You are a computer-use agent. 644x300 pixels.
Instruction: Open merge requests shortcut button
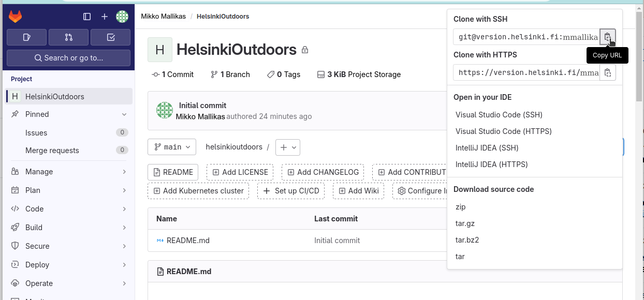(69, 37)
